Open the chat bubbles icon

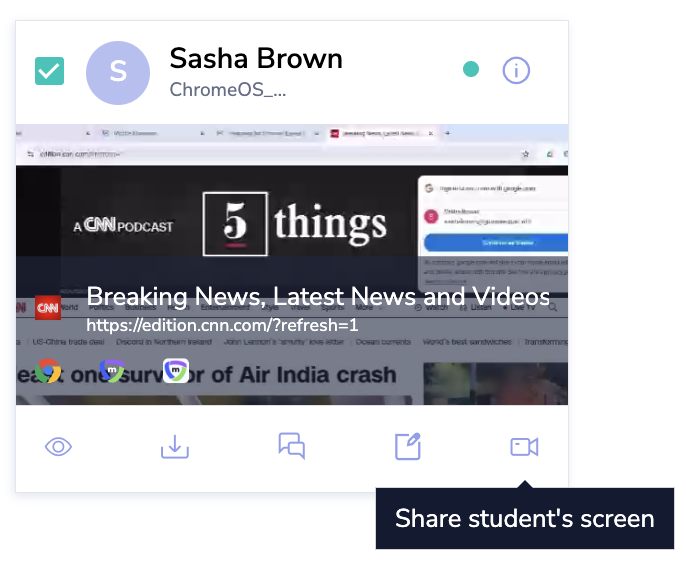coord(291,446)
